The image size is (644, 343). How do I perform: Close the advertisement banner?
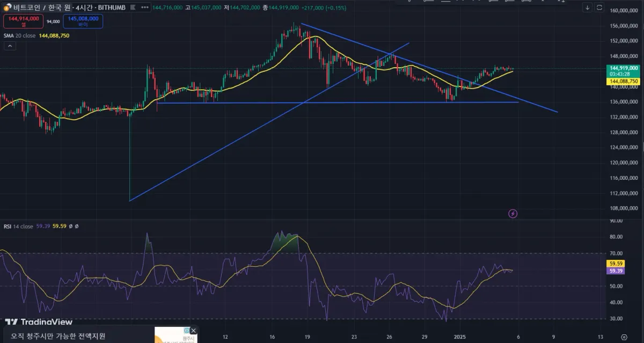193,331
